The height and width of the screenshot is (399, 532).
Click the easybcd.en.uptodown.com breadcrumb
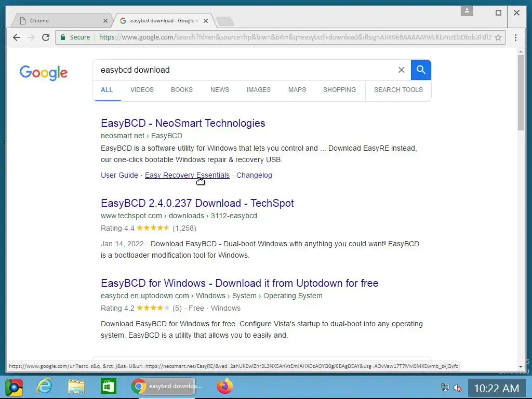pos(211,296)
